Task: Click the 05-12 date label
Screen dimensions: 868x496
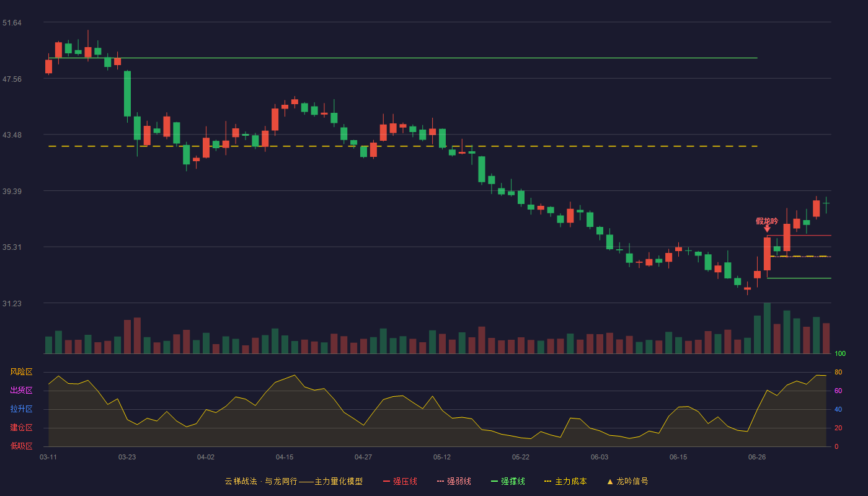Action: 442,457
